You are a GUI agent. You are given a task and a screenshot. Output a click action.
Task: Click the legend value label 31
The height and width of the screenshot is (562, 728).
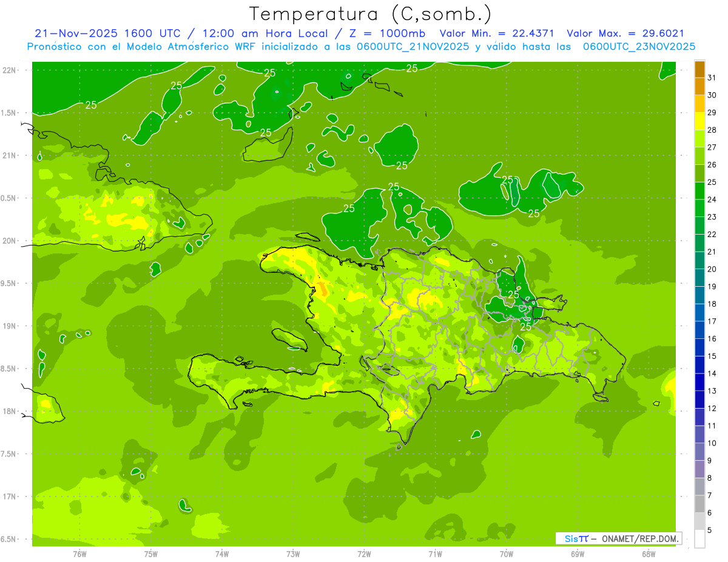pos(712,78)
